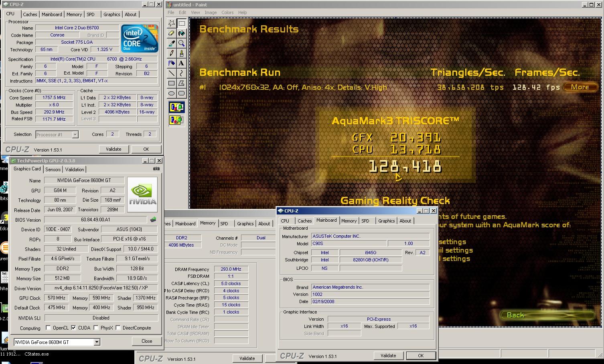Select the Airbrush spray tool
Screen dimensions: 604x364
(x=172, y=63)
